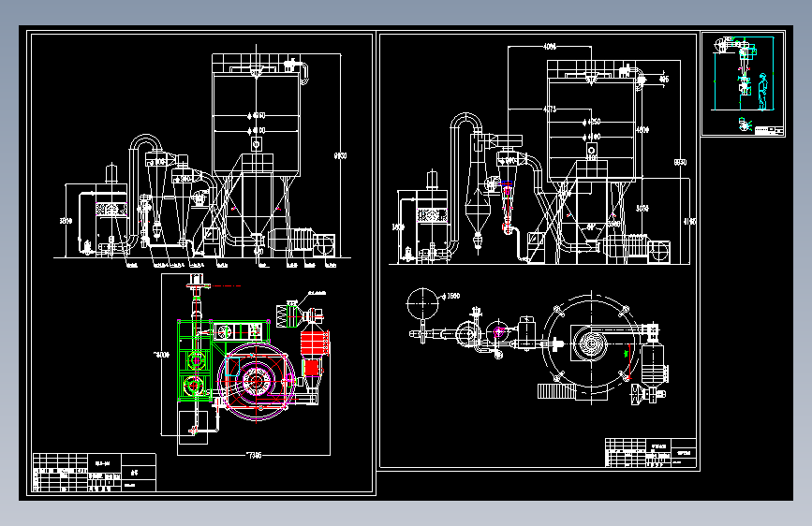Click the right sheet title block
The image size is (812, 526).
point(650,452)
